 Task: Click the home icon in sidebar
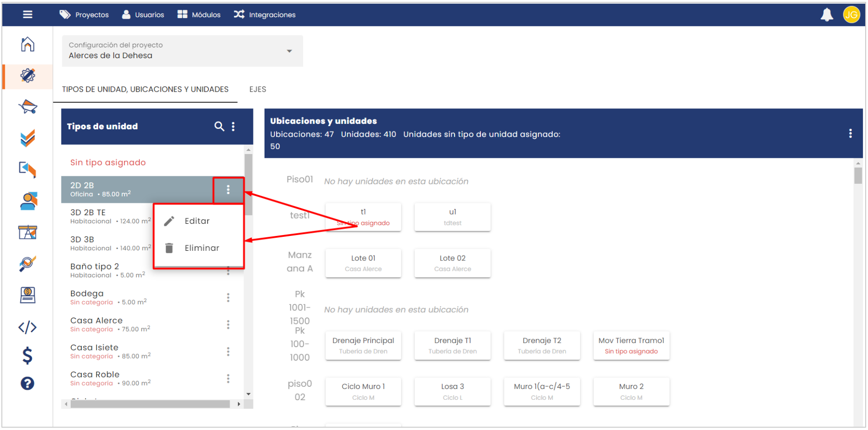(27, 45)
